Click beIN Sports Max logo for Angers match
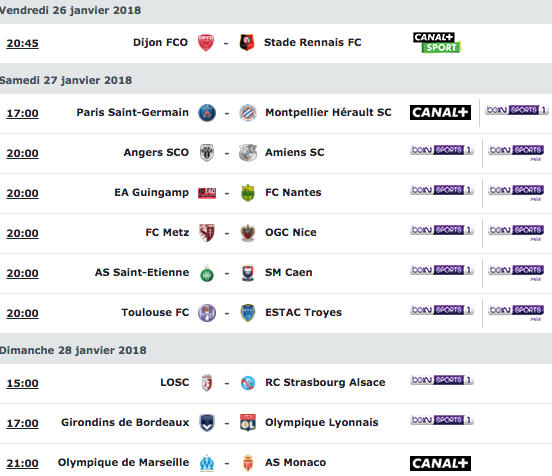Viewport: 552px width, 476px height. point(516,152)
